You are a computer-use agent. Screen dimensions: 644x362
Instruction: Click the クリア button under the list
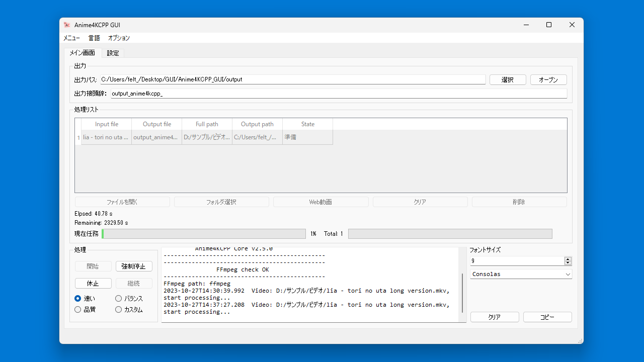coord(420,202)
